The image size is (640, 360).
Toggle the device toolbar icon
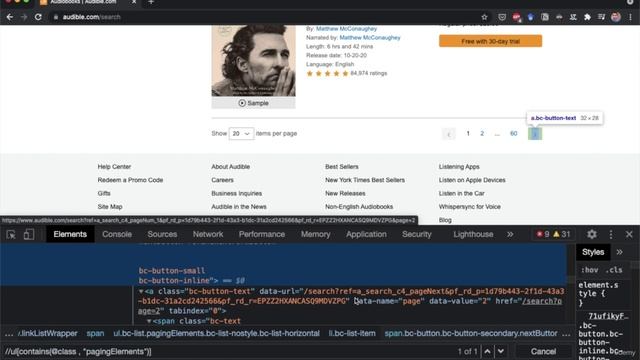29,234
